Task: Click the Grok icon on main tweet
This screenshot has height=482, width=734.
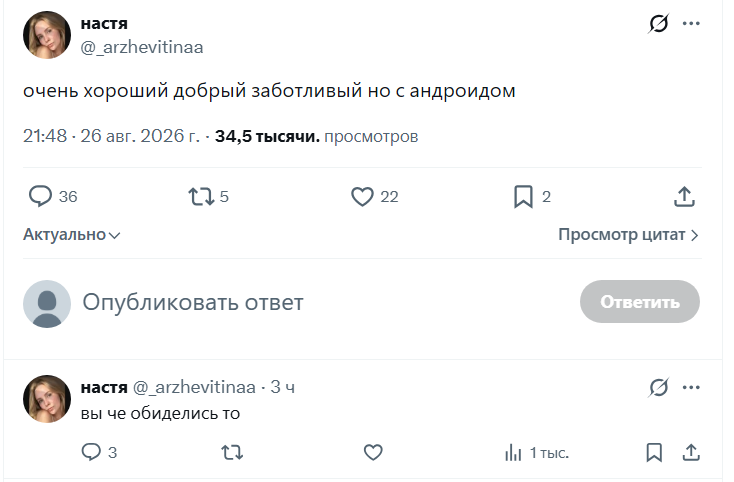Action: pyautogui.click(x=659, y=23)
